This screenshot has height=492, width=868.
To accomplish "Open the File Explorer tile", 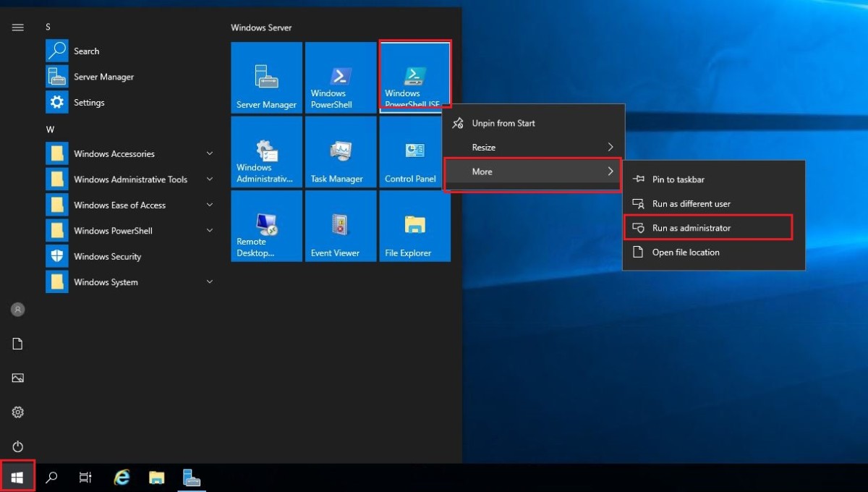I will [415, 226].
